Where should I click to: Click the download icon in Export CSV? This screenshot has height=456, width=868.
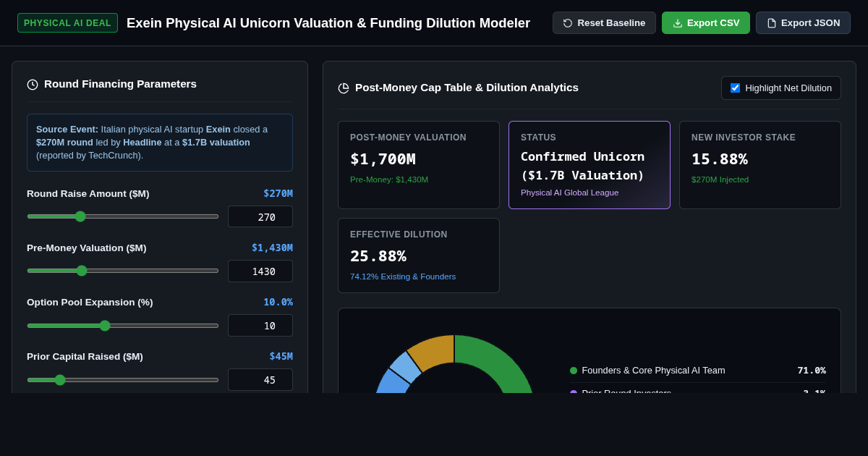coord(678,23)
